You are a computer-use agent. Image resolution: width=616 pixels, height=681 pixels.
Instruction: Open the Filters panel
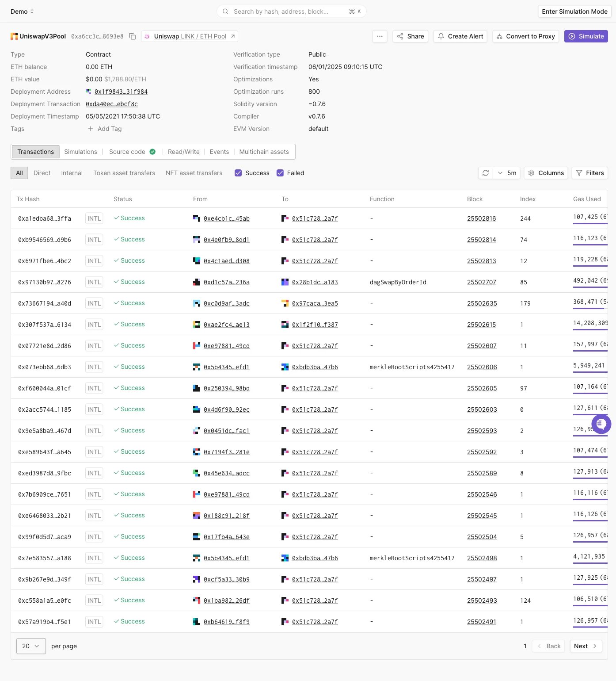(x=590, y=173)
